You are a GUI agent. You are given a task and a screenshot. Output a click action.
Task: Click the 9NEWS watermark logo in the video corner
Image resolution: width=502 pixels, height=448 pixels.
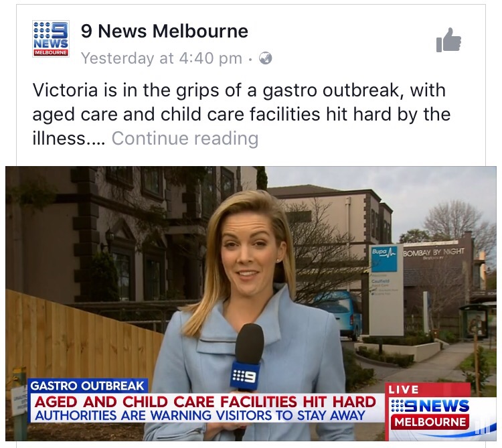pos(430,406)
